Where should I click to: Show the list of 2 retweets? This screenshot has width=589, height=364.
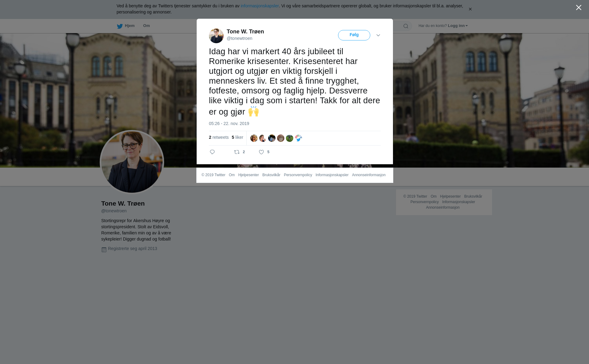pos(219,137)
